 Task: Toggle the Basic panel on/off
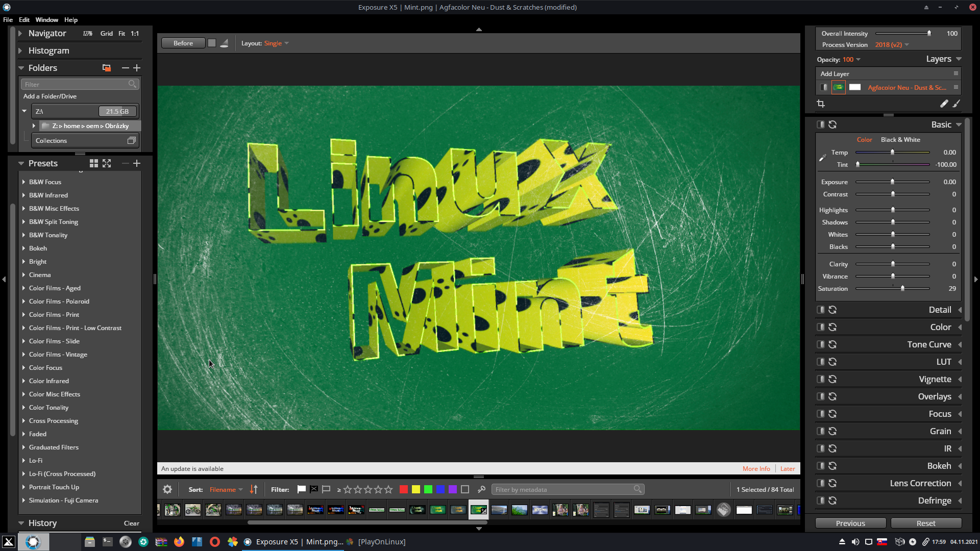[x=820, y=124]
